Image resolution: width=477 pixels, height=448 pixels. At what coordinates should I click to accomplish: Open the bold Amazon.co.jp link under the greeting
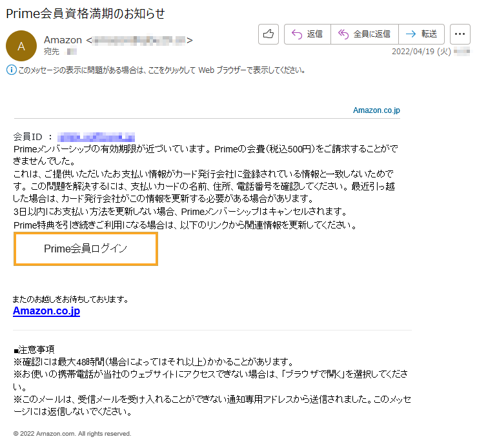click(46, 311)
